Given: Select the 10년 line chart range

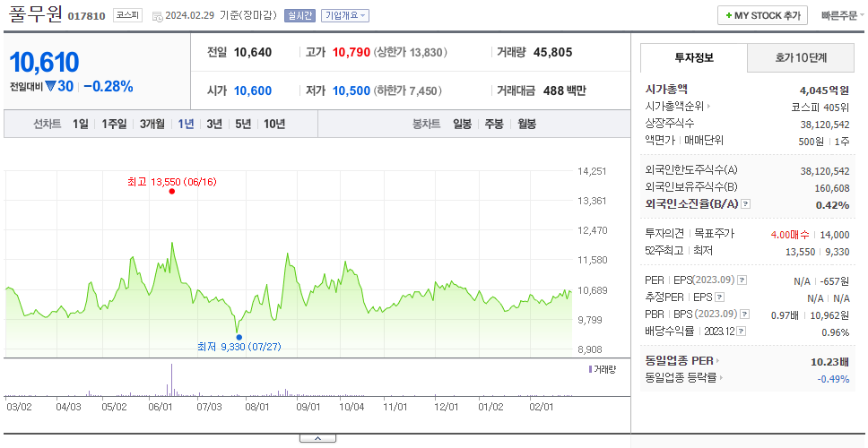Looking at the screenshot, I should [x=274, y=124].
